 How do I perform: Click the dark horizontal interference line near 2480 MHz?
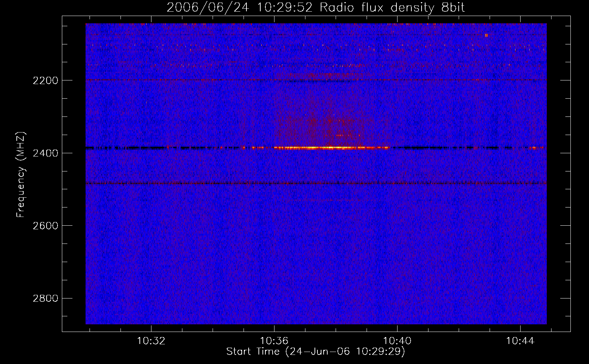[x=316, y=183]
